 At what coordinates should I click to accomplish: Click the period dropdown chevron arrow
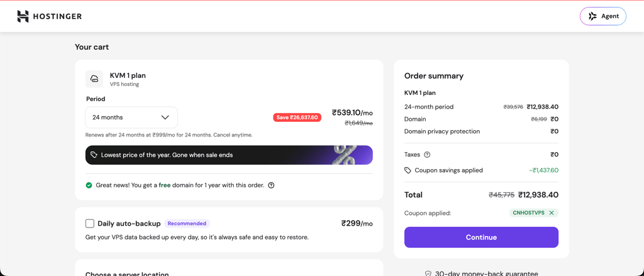(165, 118)
